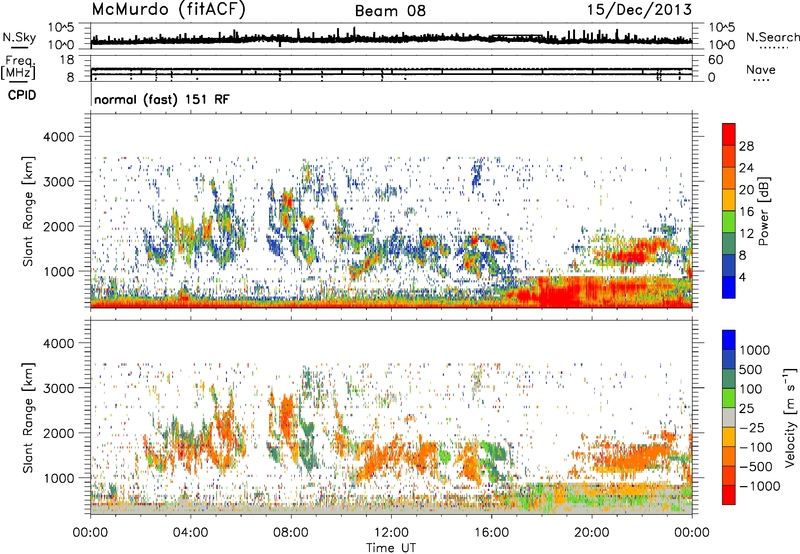
Task: Pick the red bottom segment of velocity colorbar
Action: (729, 495)
